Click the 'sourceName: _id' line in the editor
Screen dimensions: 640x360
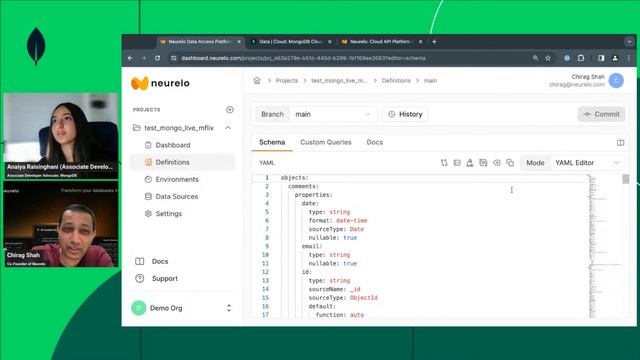(x=334, y=289)
